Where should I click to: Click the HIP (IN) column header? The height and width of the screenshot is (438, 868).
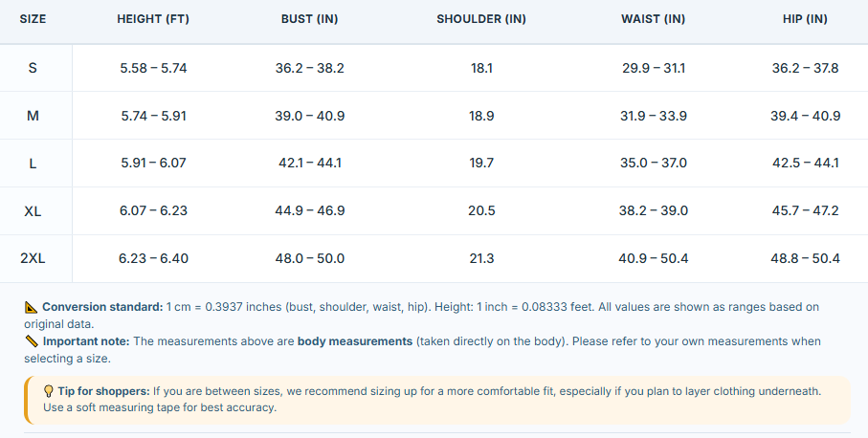click(805, 19)
